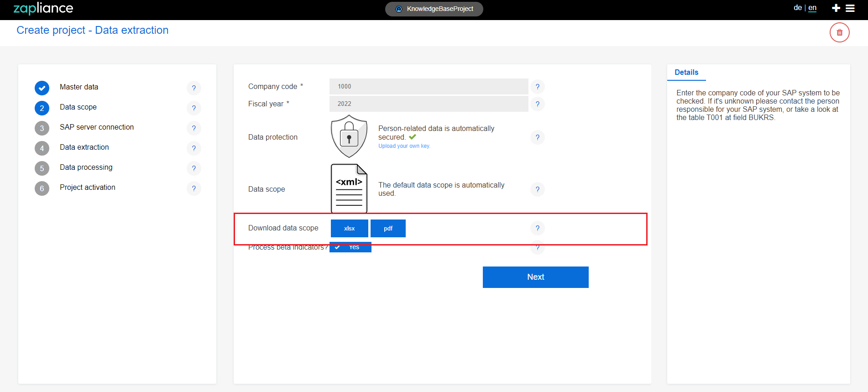
Task: Go to Data scope step label
Action: 78,107
